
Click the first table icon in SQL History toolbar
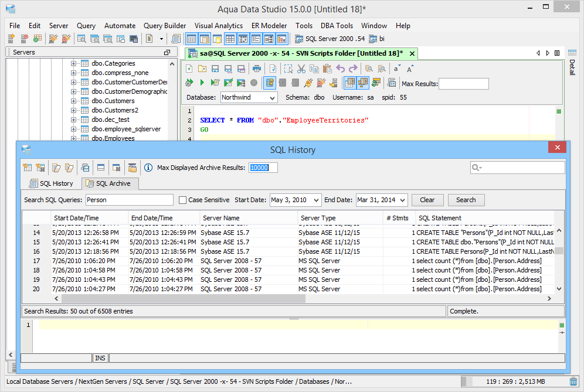click(x=27, y=168)
